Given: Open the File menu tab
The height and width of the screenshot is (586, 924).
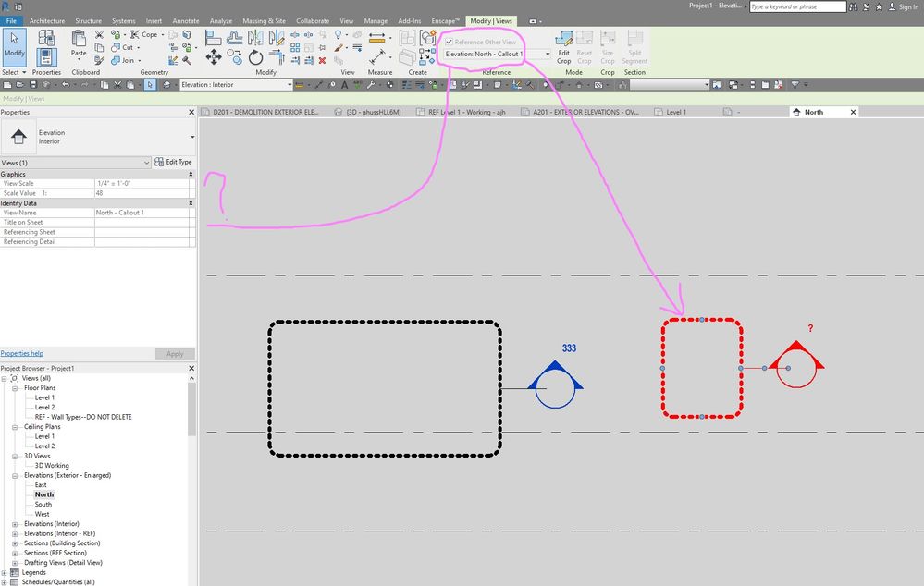Looking at the screenshot, I should click(11, 20).
